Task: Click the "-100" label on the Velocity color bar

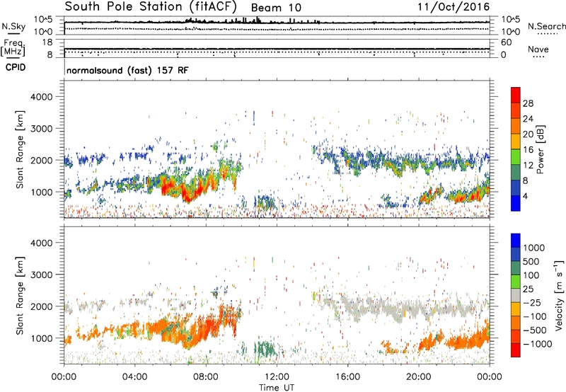Action: [x=535, y=316]
